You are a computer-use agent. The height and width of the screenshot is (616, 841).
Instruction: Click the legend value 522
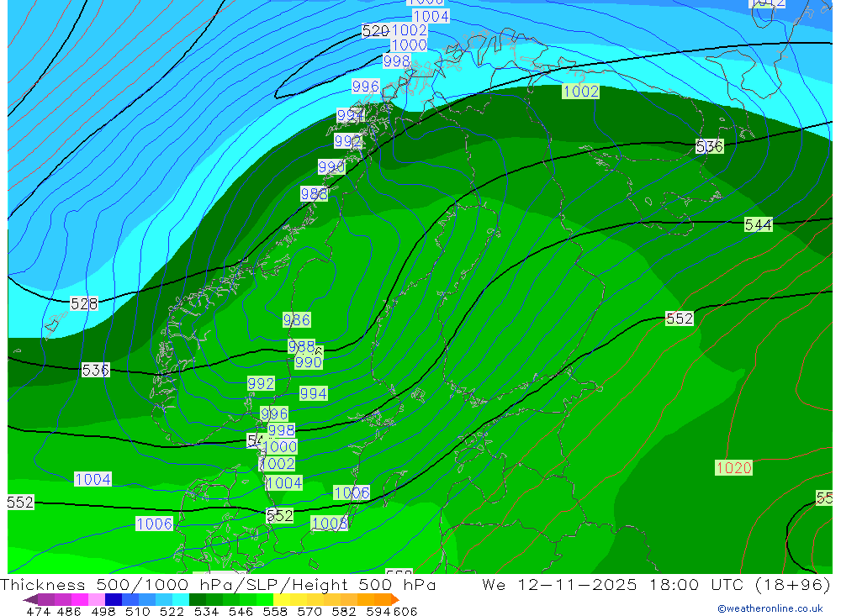pyautogui.click(x=172, y=611)
